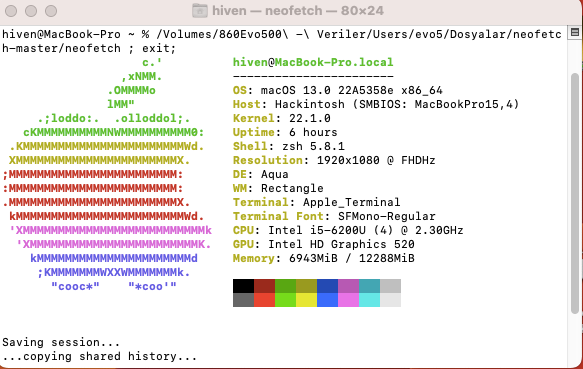The image size is (583, 369).
Task: Click the vertical scrollbar of the terminal
Action: 575,193
